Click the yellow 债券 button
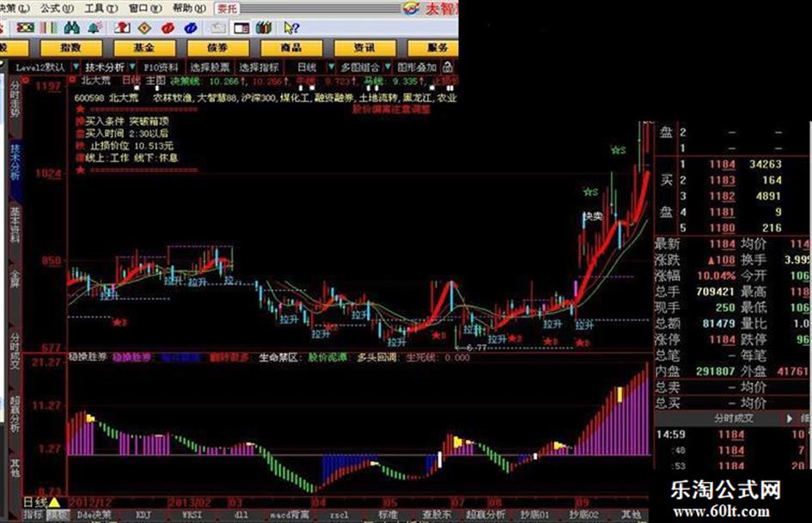 click(217, 47)
